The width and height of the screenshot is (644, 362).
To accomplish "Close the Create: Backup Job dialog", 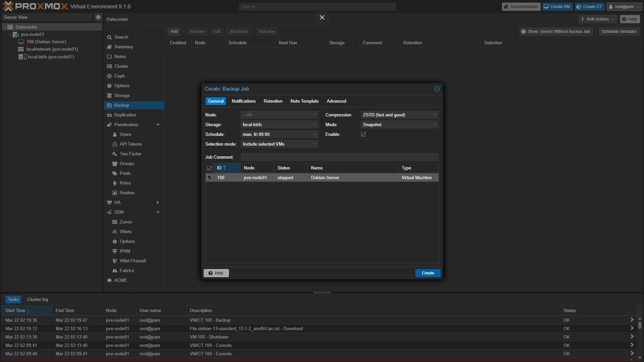I will (437, 89).
